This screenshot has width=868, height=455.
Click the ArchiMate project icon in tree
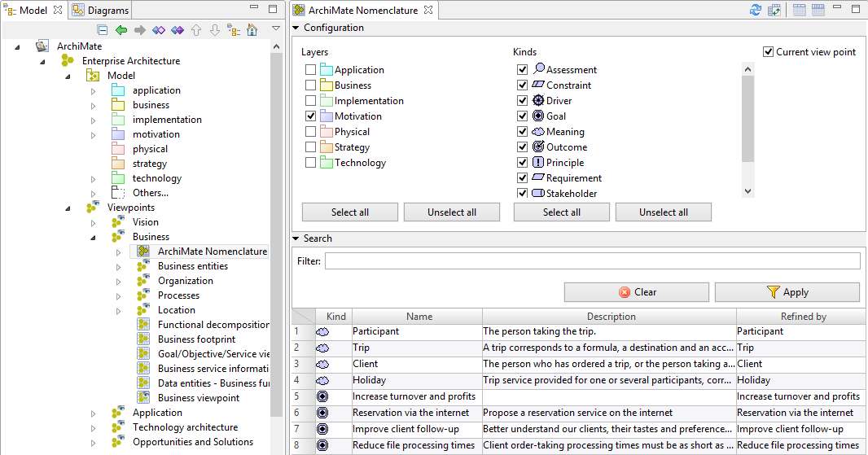tap(42, 46)
